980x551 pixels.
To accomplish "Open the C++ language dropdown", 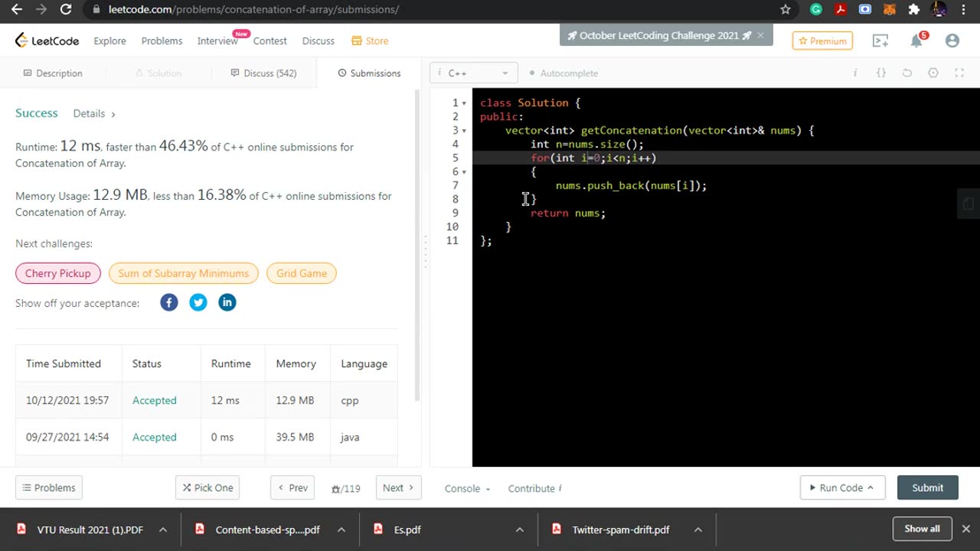I will [x=474, y=73].
